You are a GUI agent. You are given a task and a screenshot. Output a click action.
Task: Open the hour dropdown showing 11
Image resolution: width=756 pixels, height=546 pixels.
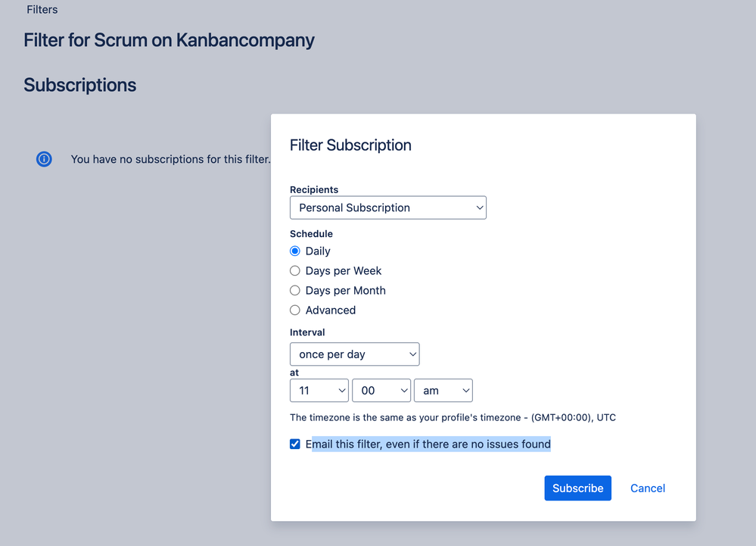(x=319, y=391)
